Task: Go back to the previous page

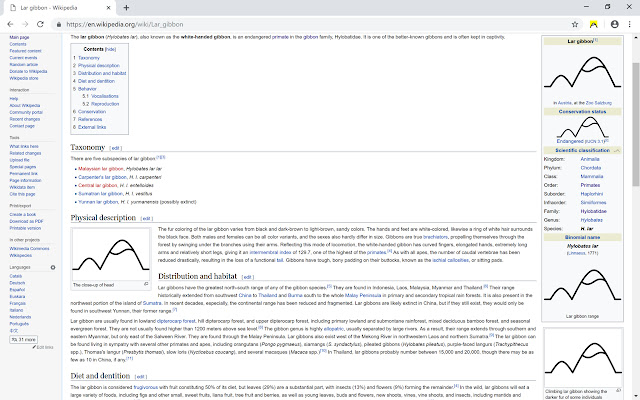Action: [11, 24]
